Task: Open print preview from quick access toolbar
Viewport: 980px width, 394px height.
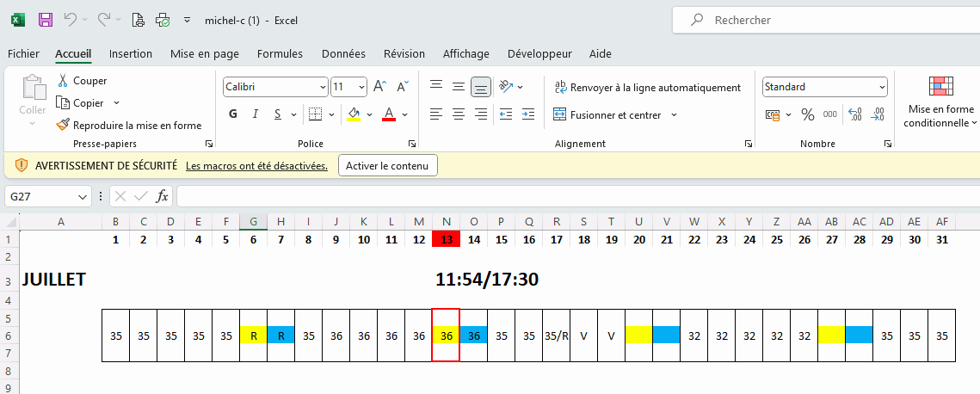Action: 139,20
